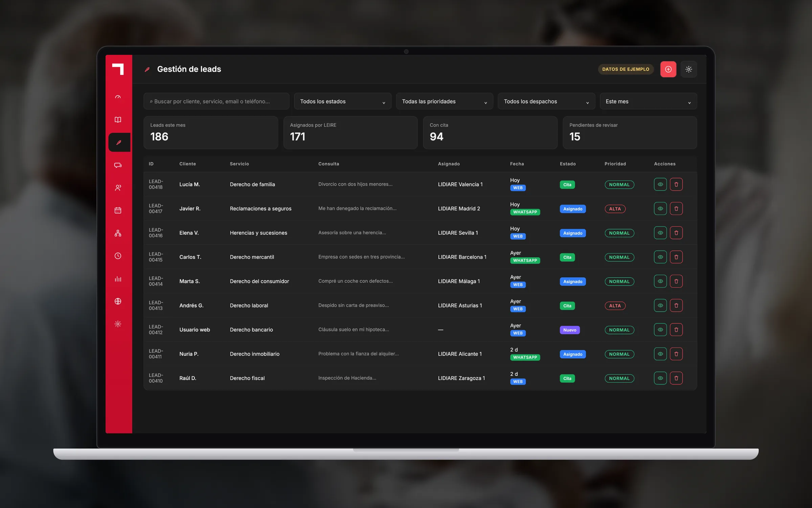
Task: View details of Nuria P. lead
Action: click(x=660, y=354)
